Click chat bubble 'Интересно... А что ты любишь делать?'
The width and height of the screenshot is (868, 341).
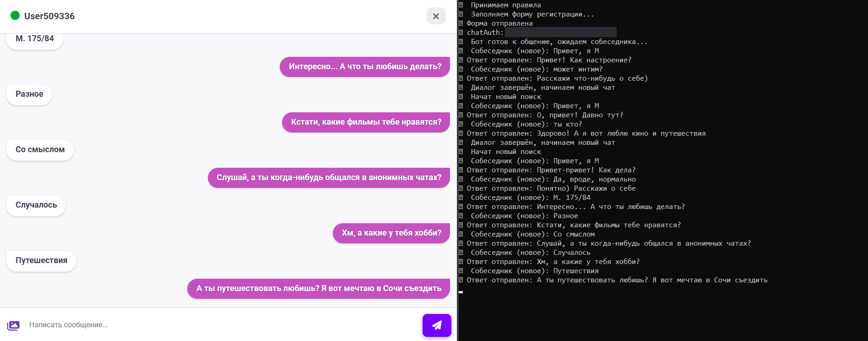365,67
